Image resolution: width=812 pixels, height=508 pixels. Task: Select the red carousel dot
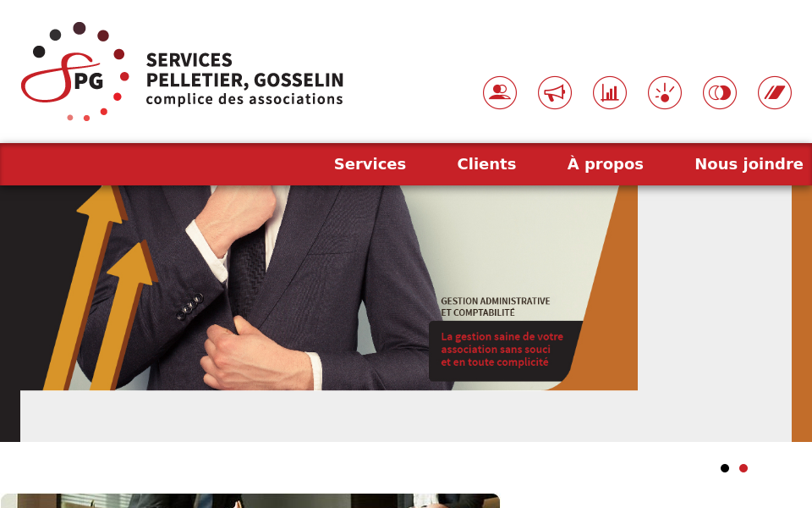[x=743, y=468]
